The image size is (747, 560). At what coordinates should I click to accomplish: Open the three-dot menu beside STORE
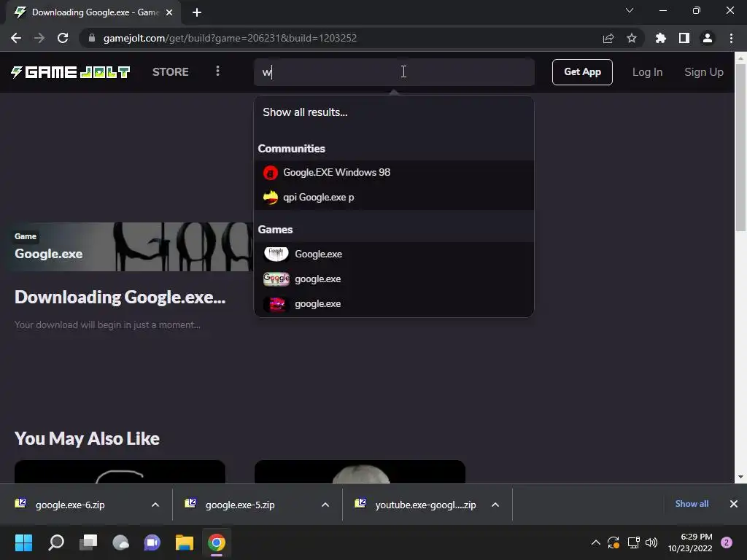[x=217, y=71]
